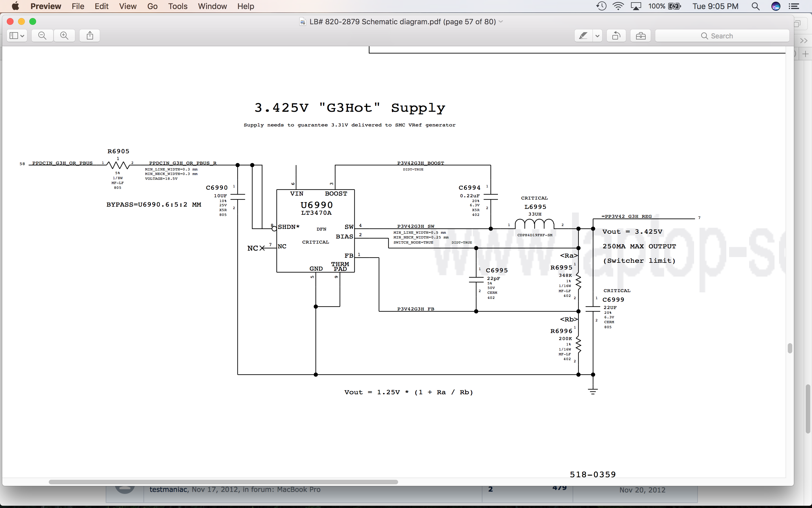
Task: Click the BYPASS=U6990.6:5:2 MM note
Action: point(154,204)
